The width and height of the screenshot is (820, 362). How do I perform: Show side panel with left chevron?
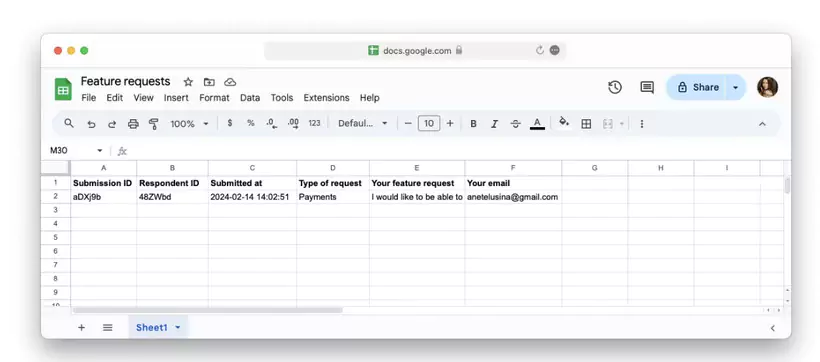tap(772, 328)
